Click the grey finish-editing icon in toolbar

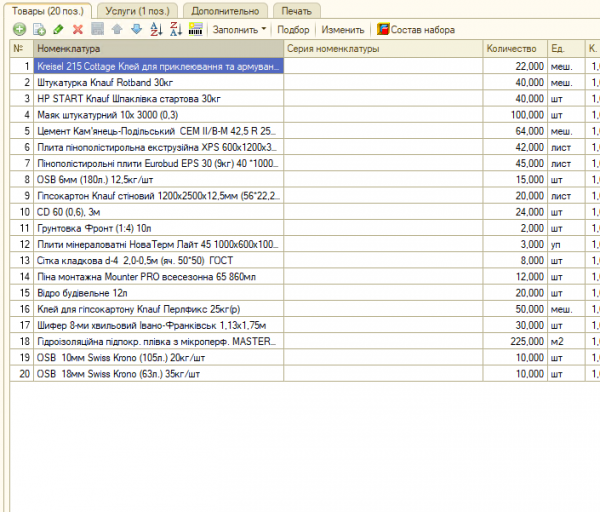pos(98,29)
